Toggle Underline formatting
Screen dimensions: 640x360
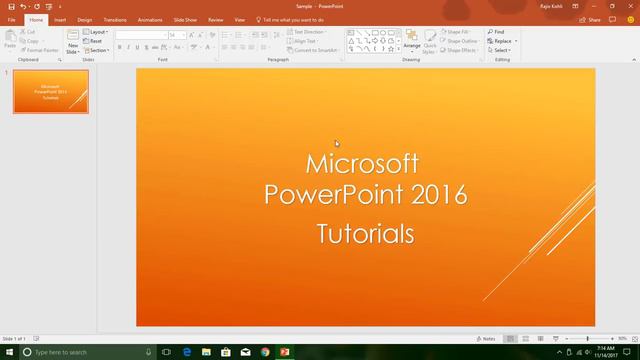tap(137, 48)
